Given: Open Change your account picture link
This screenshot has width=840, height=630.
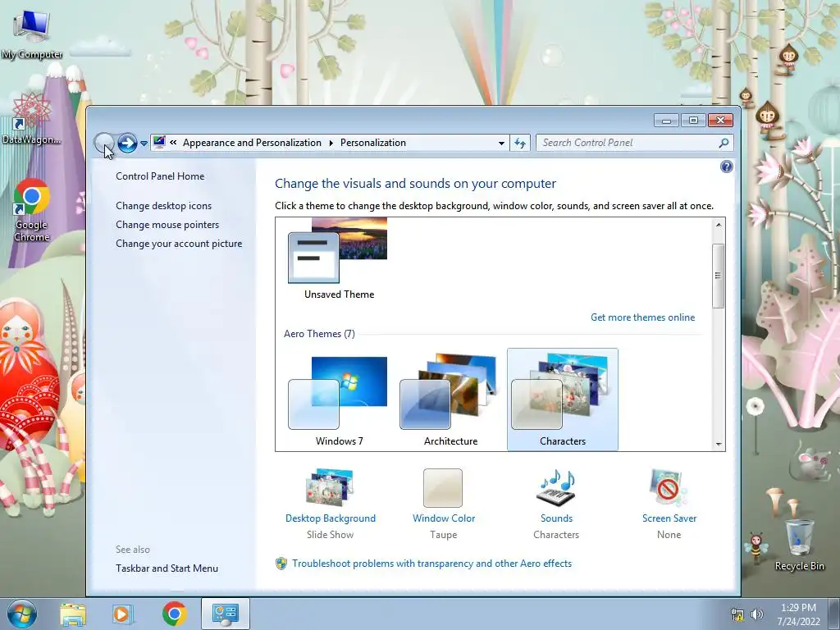Looking at the screenshot, I should tap(179, 243).
